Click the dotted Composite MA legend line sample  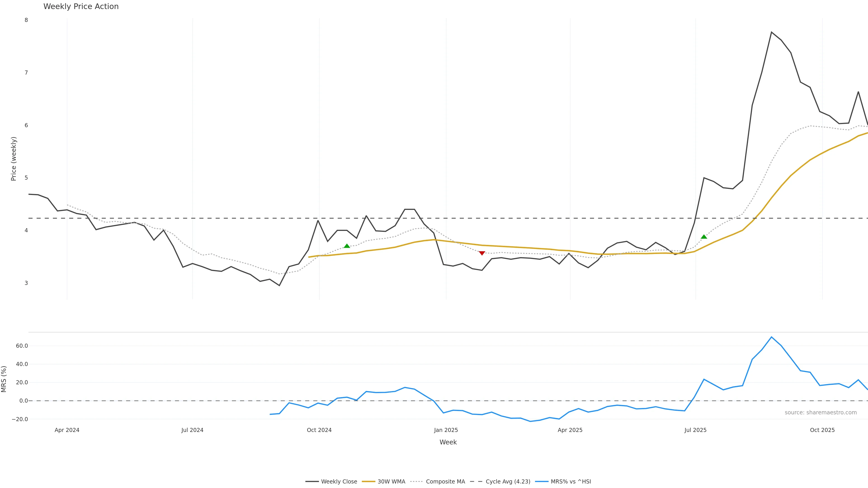(416, 482)
